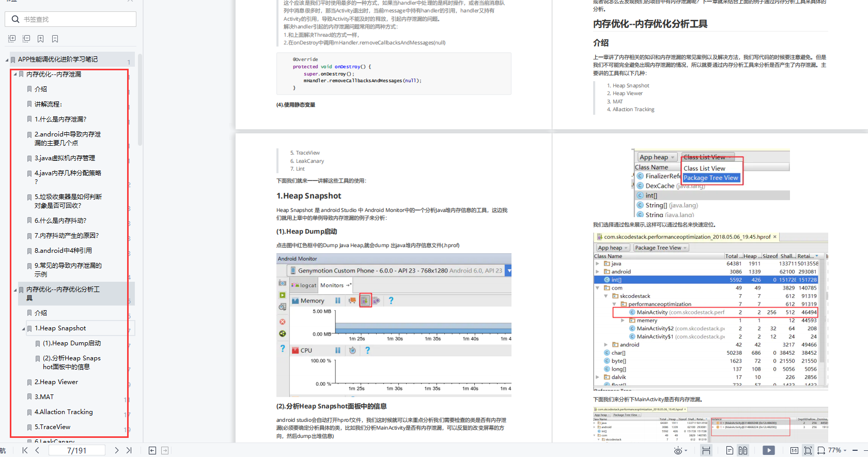The width and height of the screenshot is (868, 457).
Task: Click the removeCallbacksAndMessages code snippet block
Action: click(394, 73)
